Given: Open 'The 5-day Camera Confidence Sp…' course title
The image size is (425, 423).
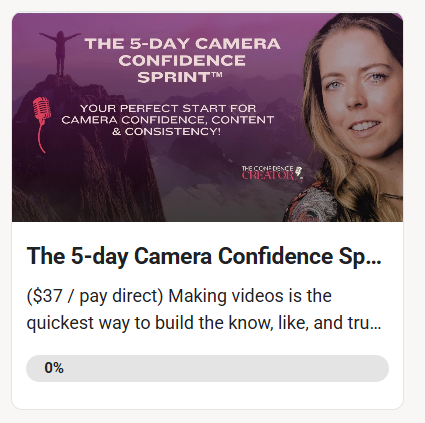Looking at the screenshot, I should pyautogui.click(x=204, y=256).
